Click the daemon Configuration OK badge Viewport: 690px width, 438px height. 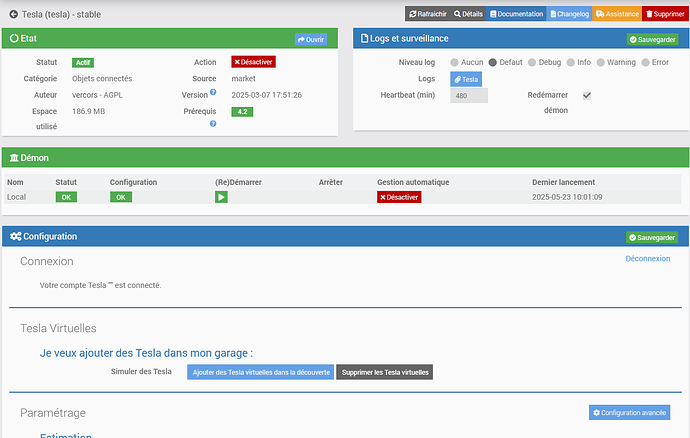coord(121,197)
